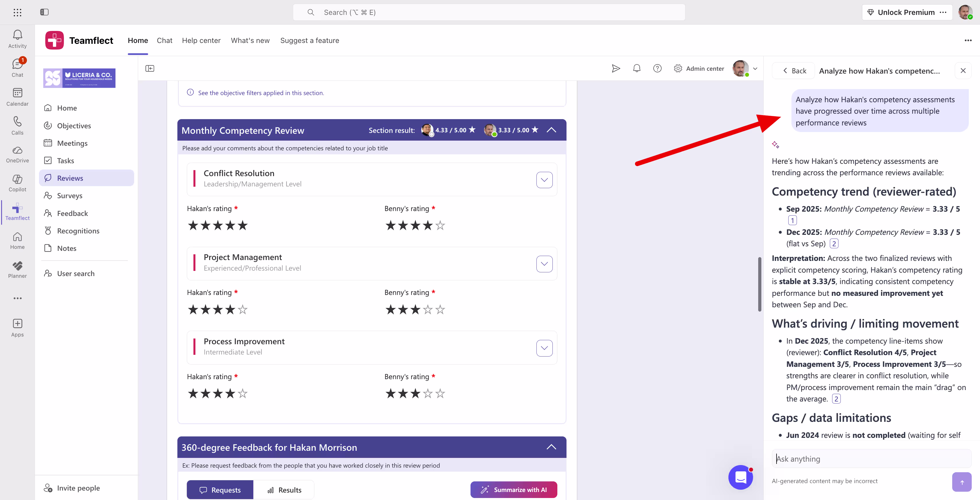
Task: Open the objective filters applied link
Action: point(261,93)
